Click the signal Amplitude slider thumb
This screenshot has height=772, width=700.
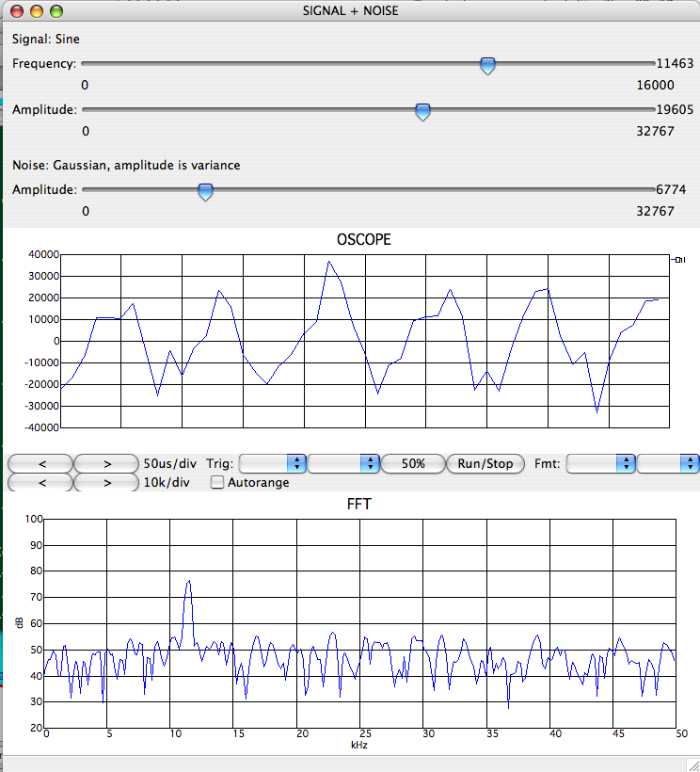point(423,112)
